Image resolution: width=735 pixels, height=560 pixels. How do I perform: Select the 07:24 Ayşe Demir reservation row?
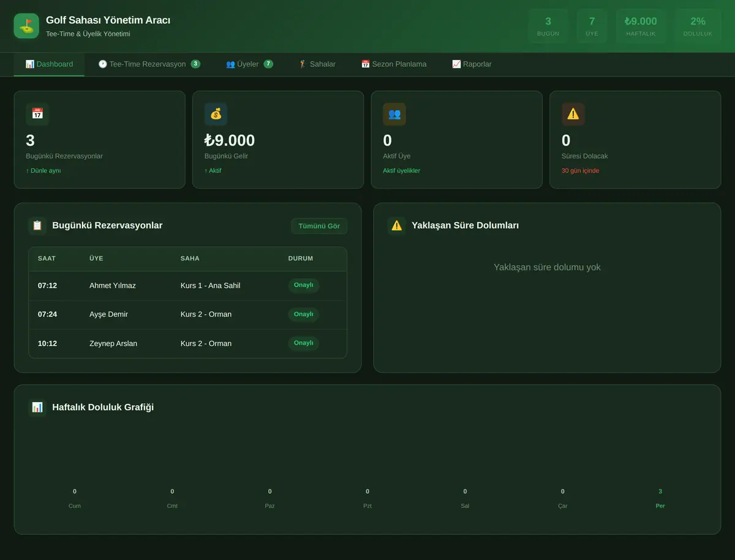click(x=187, y=315)
